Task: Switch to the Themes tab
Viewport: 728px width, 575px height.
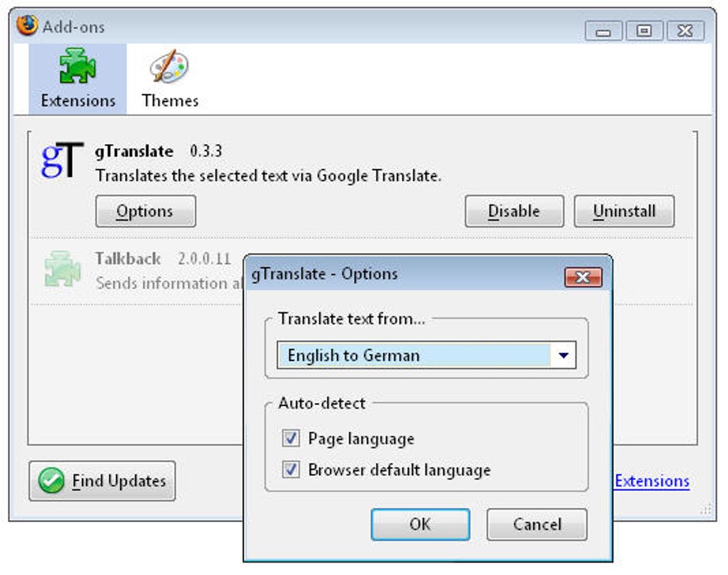Action: 170,79
